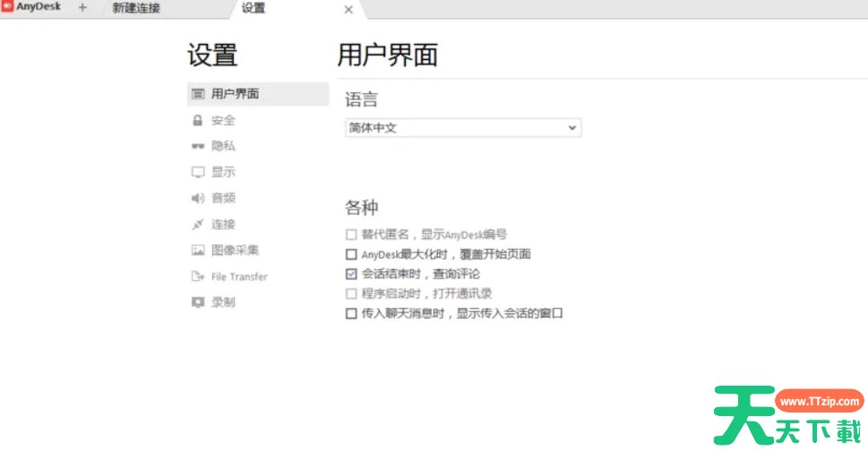Close the 设置 tab
This screenshot has width=868, height=451.
pyautogui.click(x=348, y=9)
